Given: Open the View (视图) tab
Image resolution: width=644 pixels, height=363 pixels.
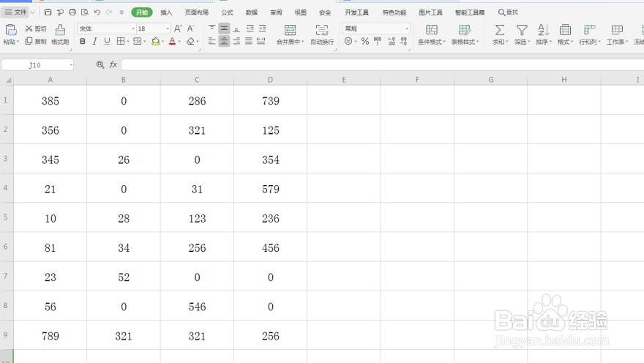Looking at the screenshot, I should tap(300, 12).
